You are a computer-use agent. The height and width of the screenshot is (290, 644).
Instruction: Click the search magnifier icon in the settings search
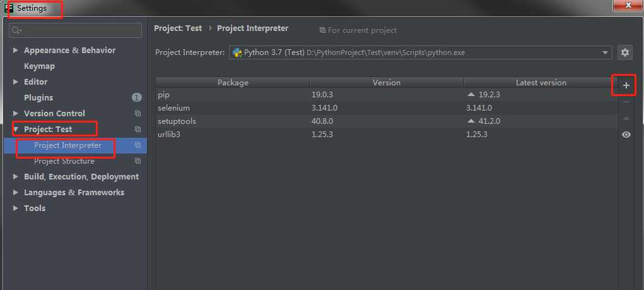point(16,30)
